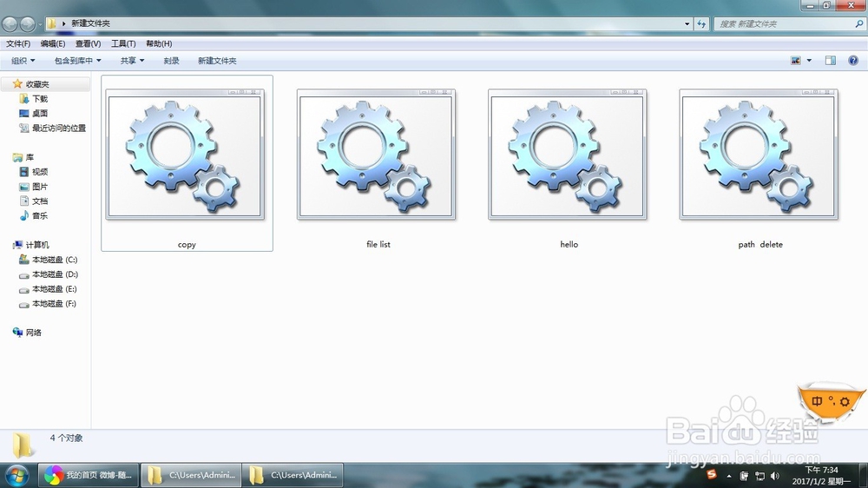The image size is (868, 488).
Task: Go forward with the Forward arrow button
Action: [27, 23]
